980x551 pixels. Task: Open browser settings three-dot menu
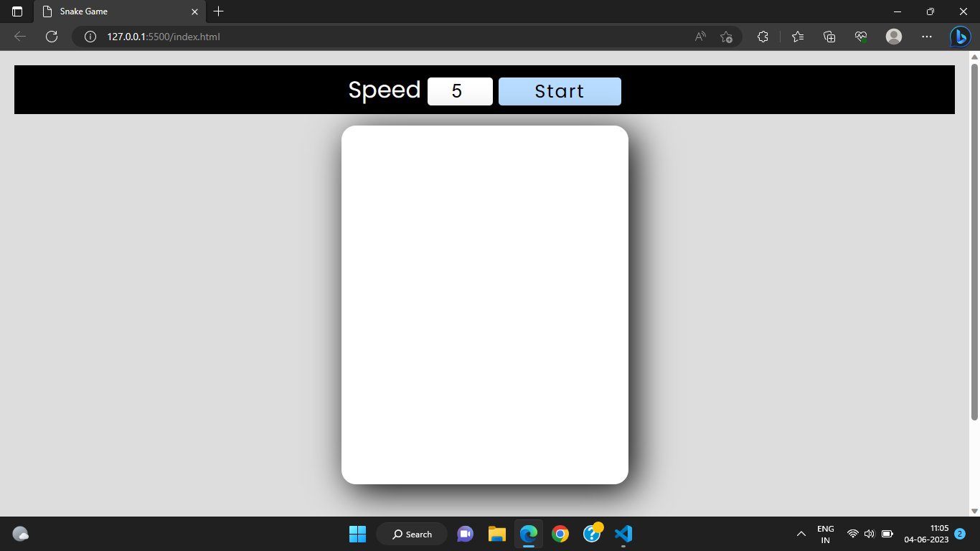pyautogui.click(x=927, y=37)
